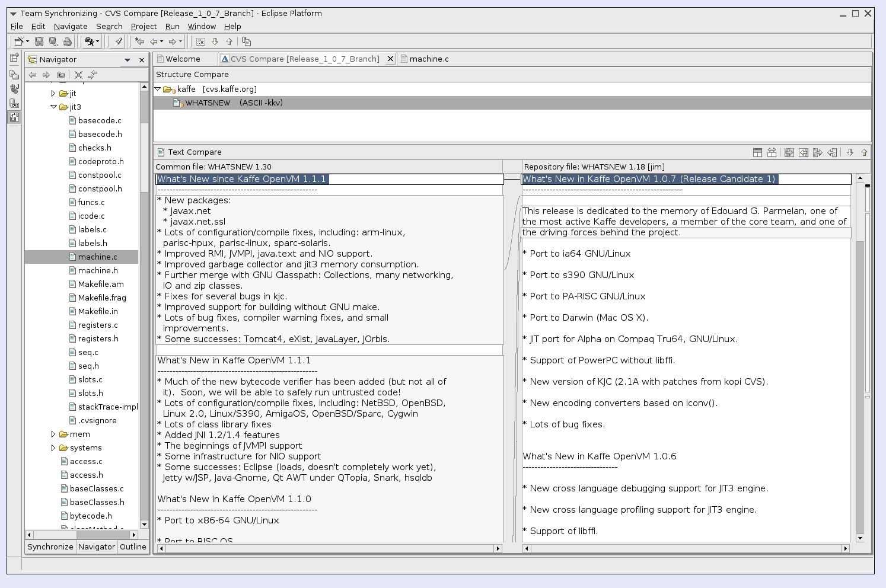Viewport: 886px width, 588px height.
Task: Open Forward history dropdown arrow
Action: [180, 41]
